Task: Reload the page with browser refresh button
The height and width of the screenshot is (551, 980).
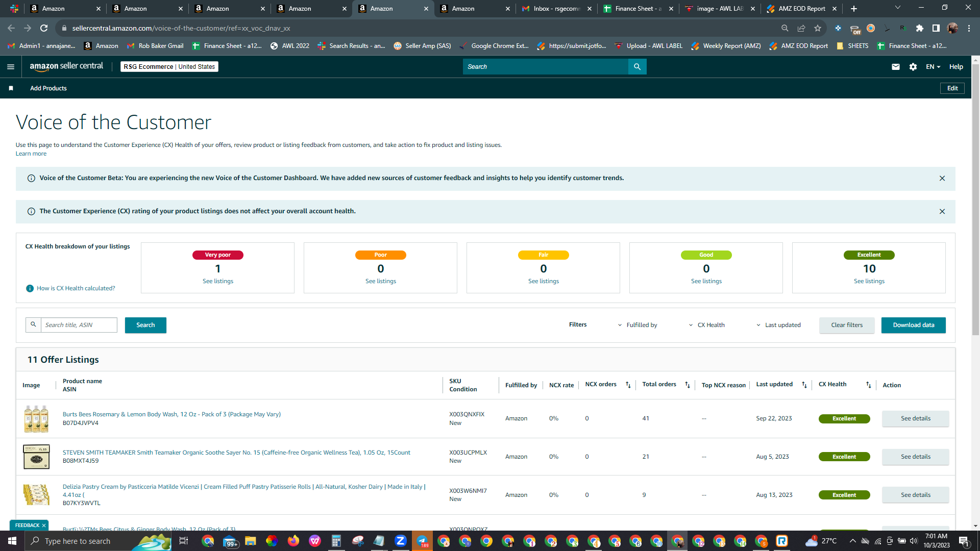Action: click(44, 28)
